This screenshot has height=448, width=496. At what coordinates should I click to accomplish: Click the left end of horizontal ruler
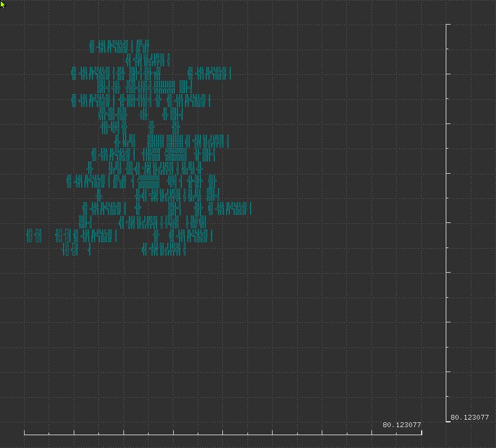click(25, 432)
